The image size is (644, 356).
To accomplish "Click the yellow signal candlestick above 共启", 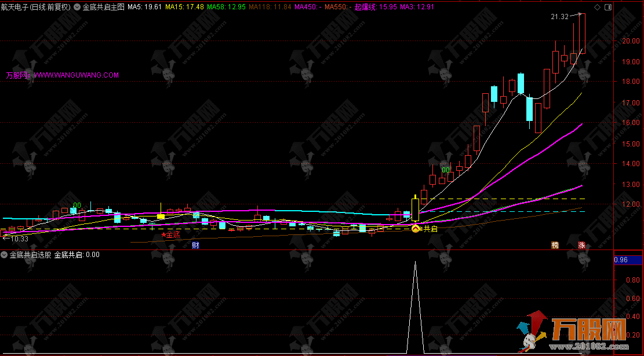I will click(415, 210).
